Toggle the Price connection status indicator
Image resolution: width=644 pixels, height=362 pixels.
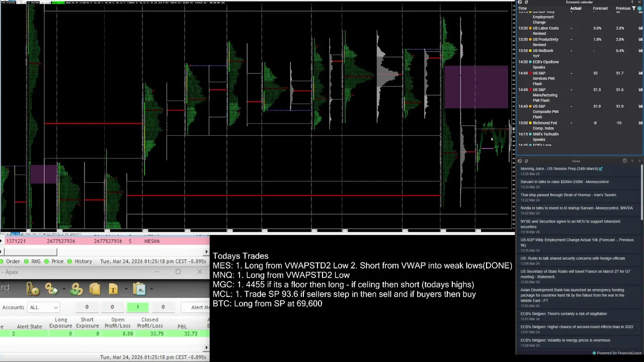(x=47, y=261)
